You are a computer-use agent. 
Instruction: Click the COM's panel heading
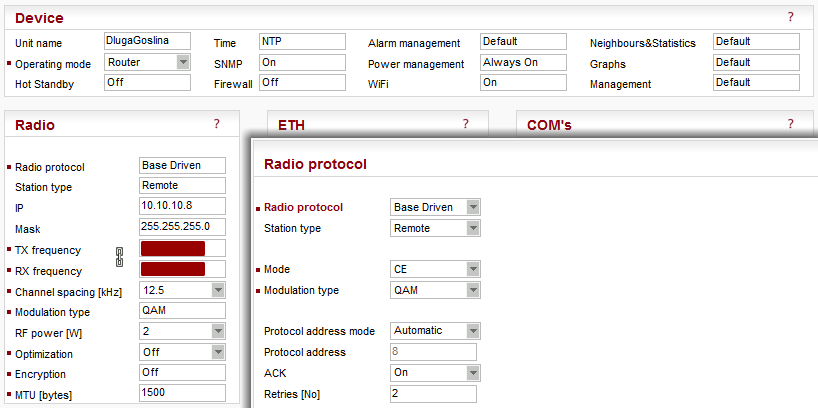(x=549, y=125)
